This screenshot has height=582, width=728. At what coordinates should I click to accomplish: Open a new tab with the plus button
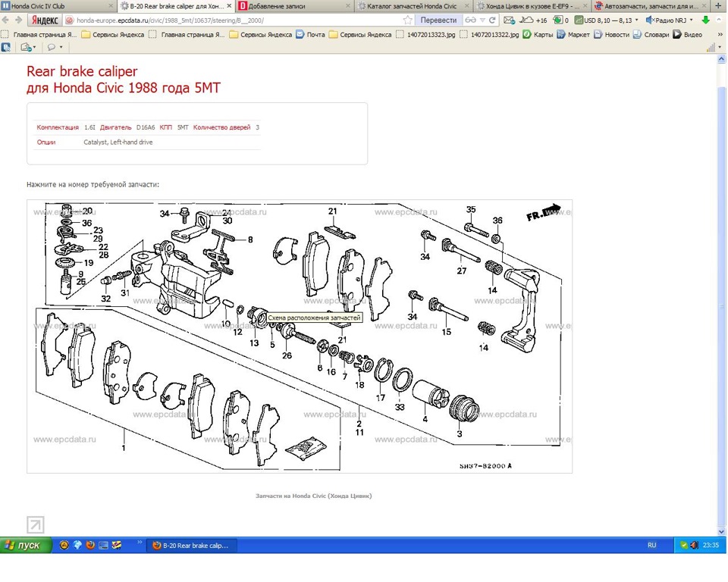(x=718, y=5)
